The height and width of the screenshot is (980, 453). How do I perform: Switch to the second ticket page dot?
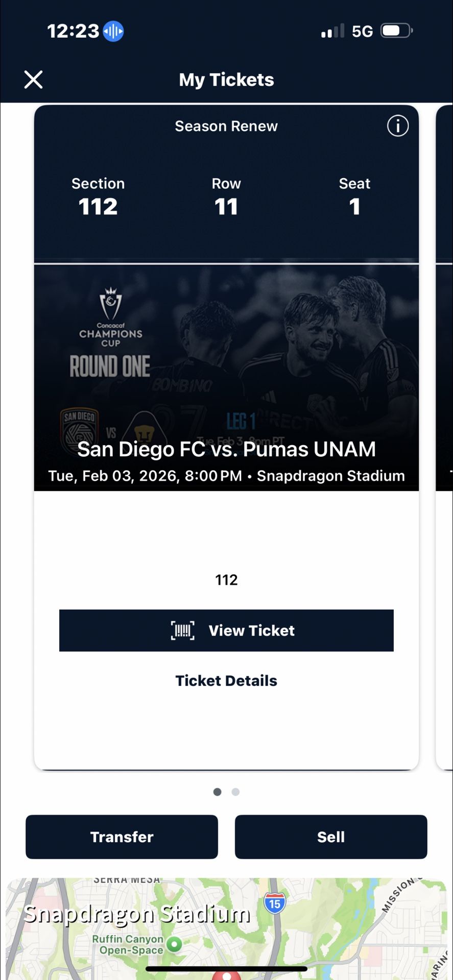[x=235, y=792]
